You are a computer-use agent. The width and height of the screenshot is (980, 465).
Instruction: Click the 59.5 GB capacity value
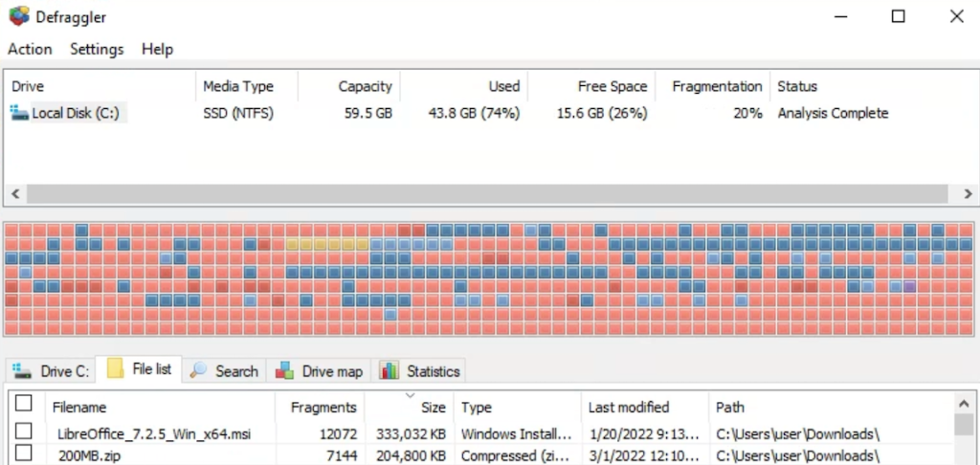[368, 114]
